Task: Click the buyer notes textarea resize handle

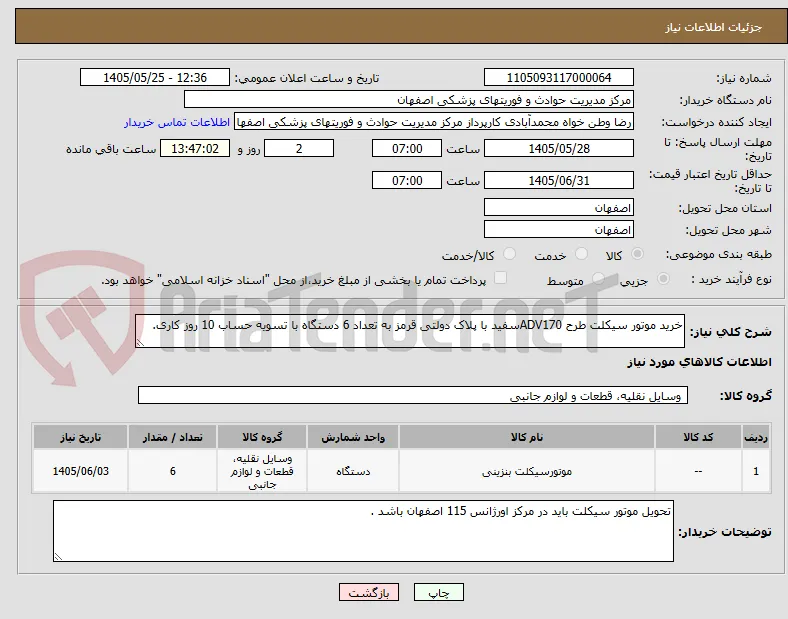Action: [x=58, y=557]
